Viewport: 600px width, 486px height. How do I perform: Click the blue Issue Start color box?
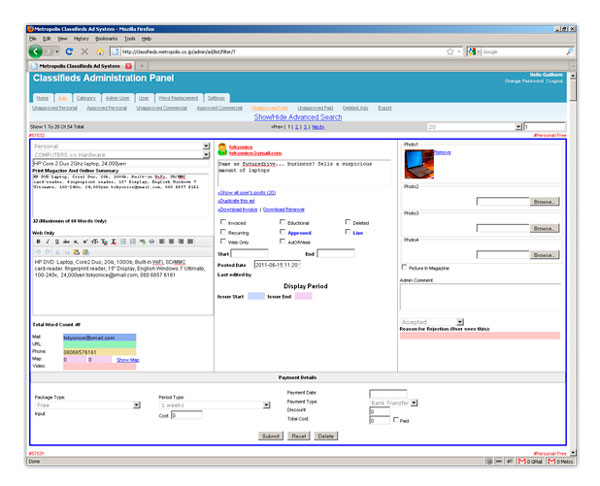point(255,297)
